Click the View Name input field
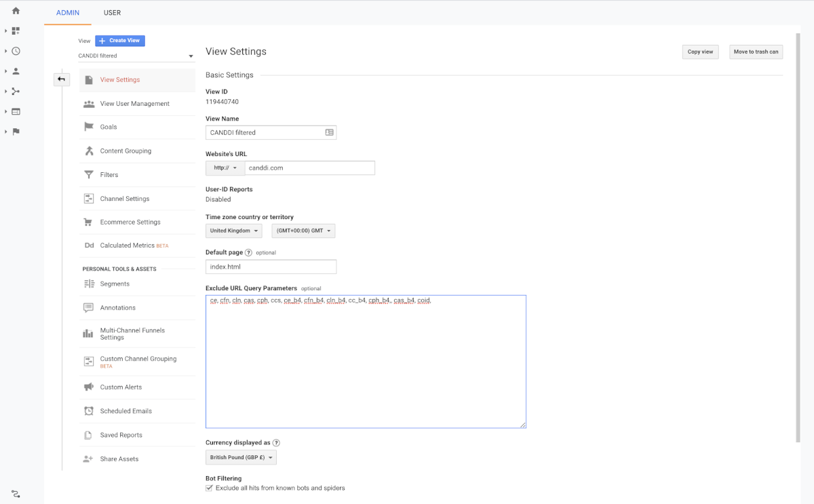Viewport: 814px width, 504px height. (271, 132)
